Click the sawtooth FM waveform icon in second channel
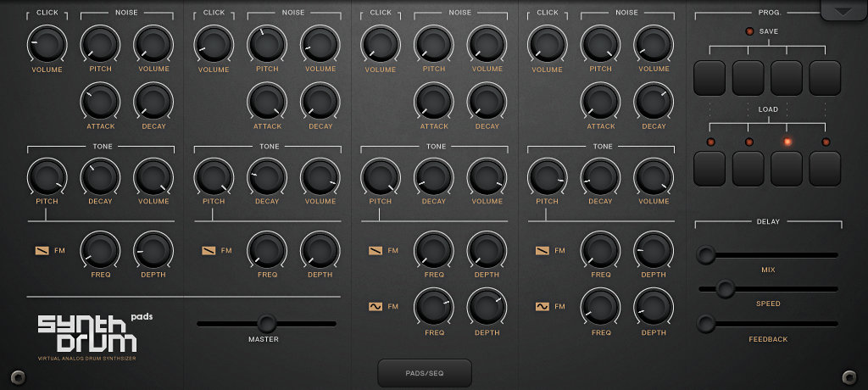This screenshot has width=868, height=390. 209,251
